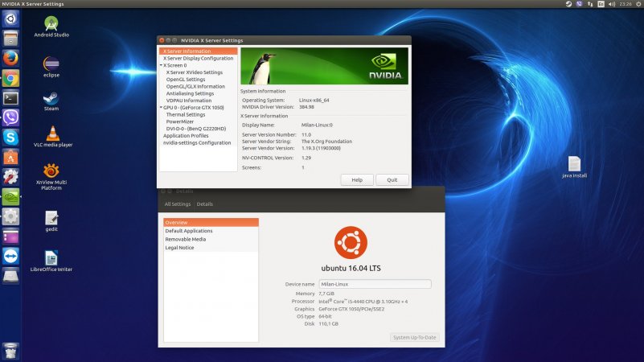Viewport: 644px width, 362px height.
Task: Select VDPAU Information
Action: click(x=189, y=101)
